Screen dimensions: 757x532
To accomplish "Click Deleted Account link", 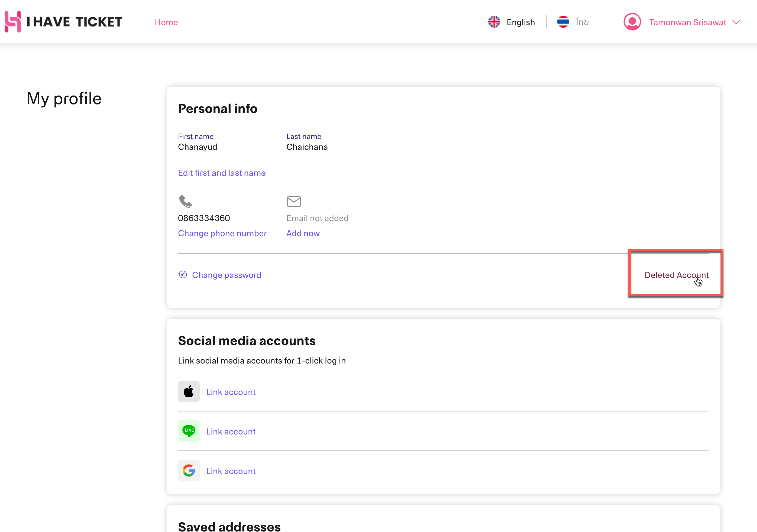I will 677,275.
